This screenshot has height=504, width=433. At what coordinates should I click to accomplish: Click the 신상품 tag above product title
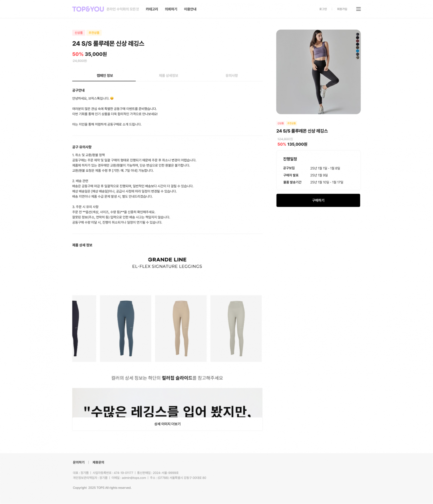tap(79, 33)
